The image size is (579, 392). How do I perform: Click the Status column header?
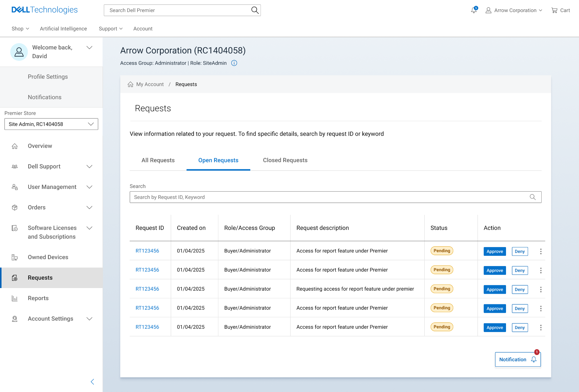click(439, 228)
